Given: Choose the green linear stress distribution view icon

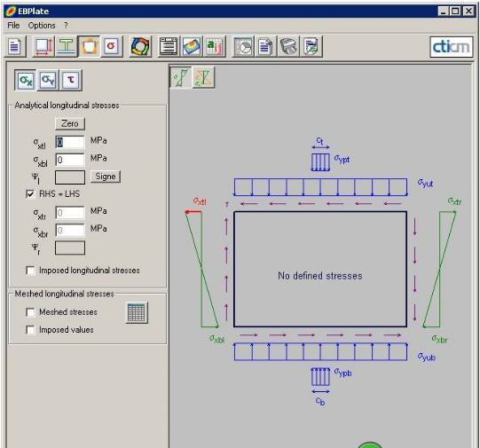Looking at the screenshot, I should click(x=181, y=77).
